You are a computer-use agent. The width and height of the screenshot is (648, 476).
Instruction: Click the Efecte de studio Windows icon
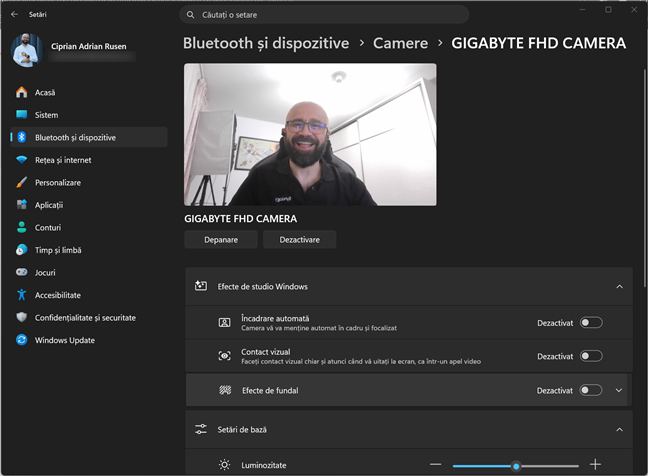tap(201, 286)
